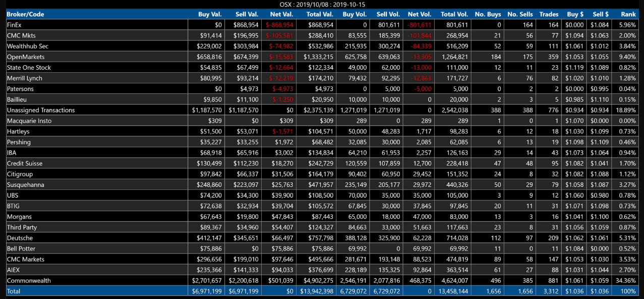Click the IBA broker name
The image size is (644, 299).
[x=12, y=153]
